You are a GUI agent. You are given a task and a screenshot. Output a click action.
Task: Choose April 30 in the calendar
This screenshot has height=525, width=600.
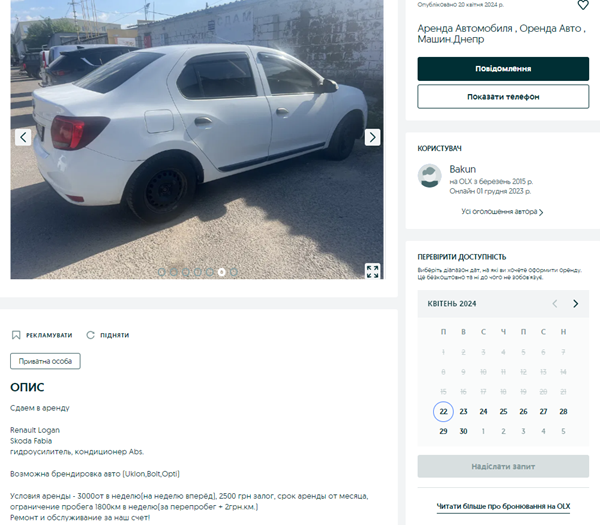click(463, 431)
